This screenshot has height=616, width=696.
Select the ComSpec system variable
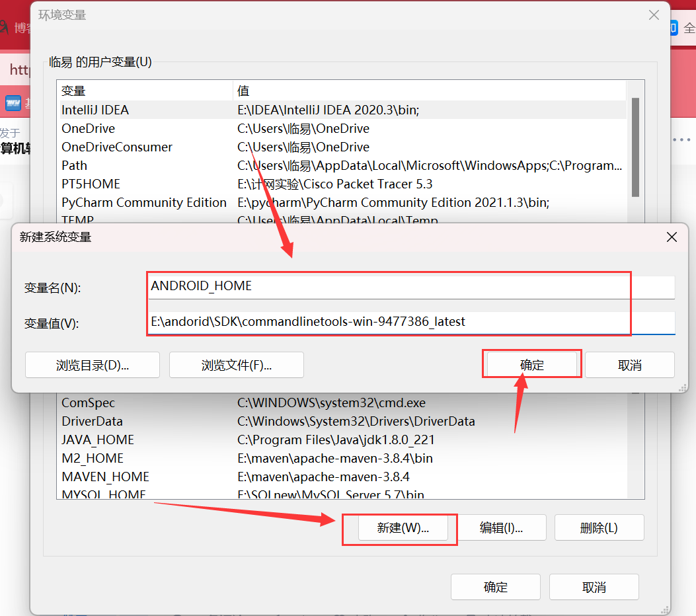pos(342,403)
